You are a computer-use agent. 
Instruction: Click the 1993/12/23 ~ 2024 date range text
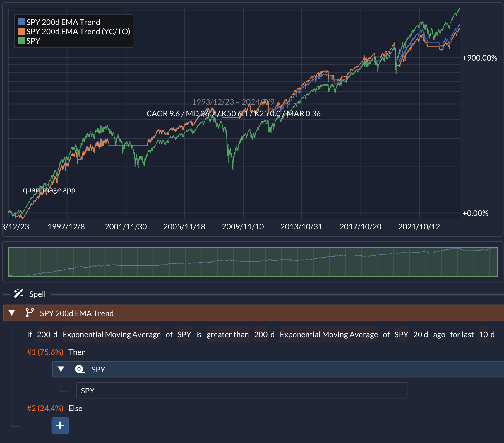(233, 102)
